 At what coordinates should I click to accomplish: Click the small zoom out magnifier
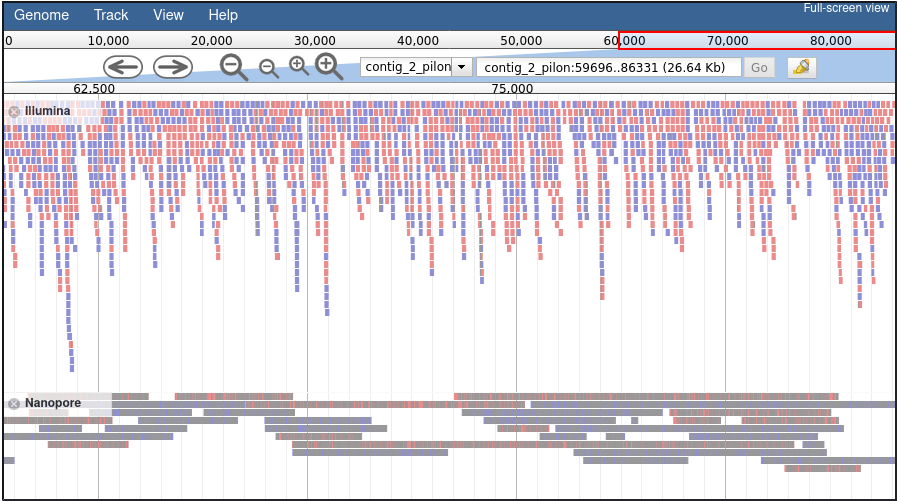pos(269,68)
